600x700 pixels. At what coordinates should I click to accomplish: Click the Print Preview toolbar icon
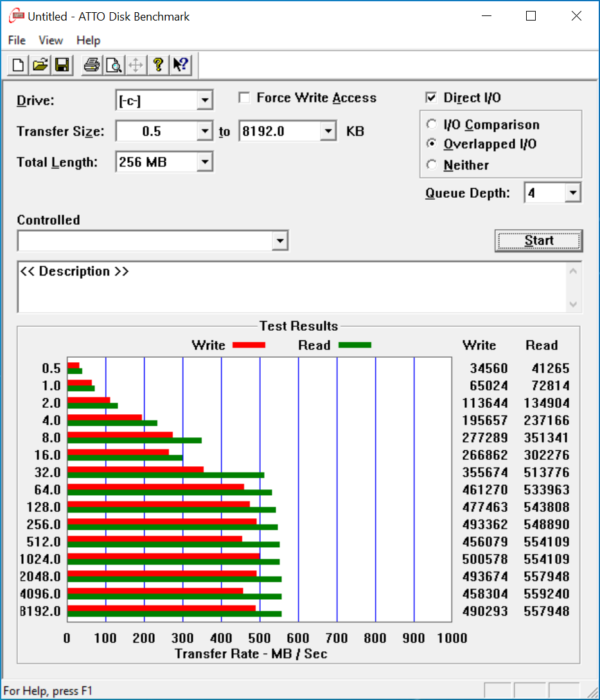tap(114, 65)
